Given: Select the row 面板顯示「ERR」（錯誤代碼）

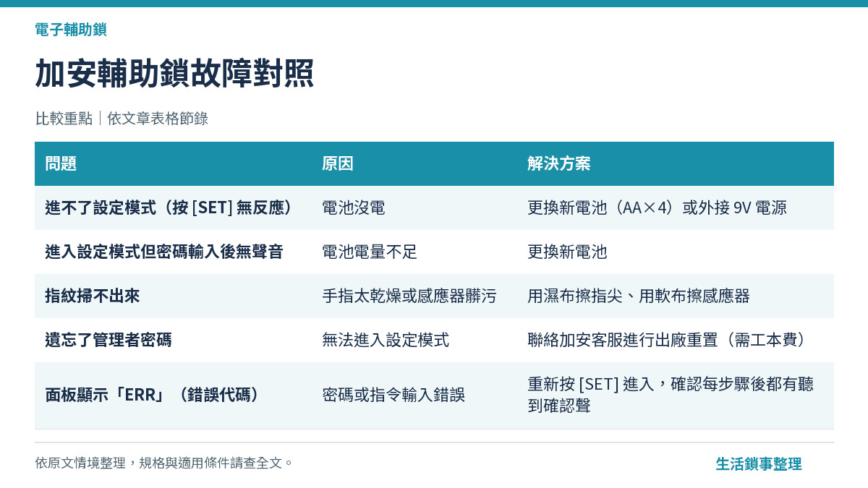Looking at the screenshot, I should pyautogui.click(x=434, y=395).
